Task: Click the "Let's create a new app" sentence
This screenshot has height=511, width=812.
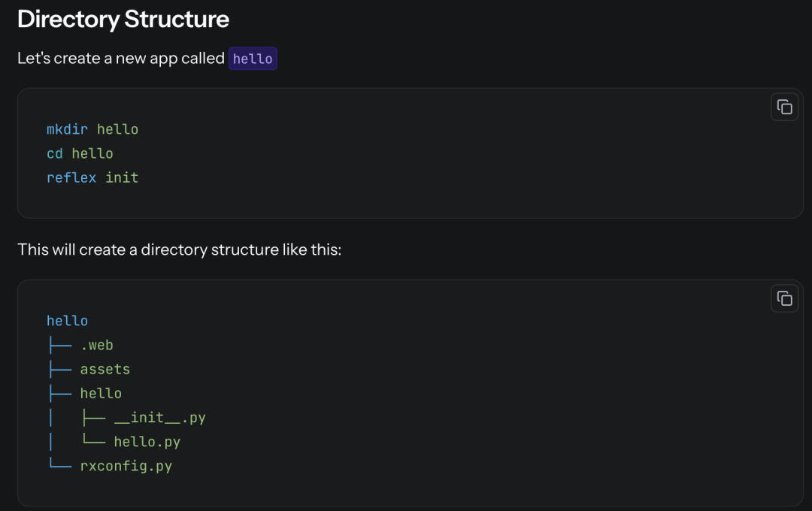Action: click(120, 59)
